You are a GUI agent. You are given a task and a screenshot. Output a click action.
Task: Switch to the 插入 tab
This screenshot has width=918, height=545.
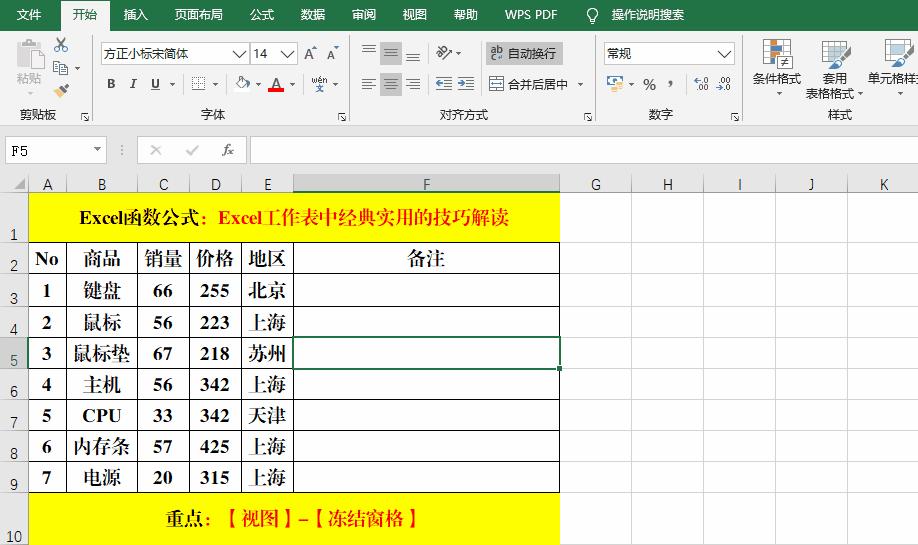(135, 15)
